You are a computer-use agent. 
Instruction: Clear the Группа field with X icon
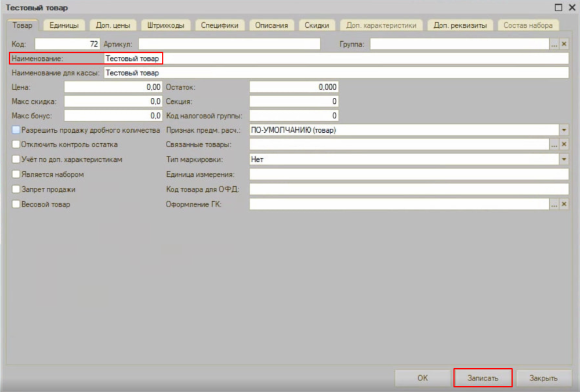(x=564, y=44)
